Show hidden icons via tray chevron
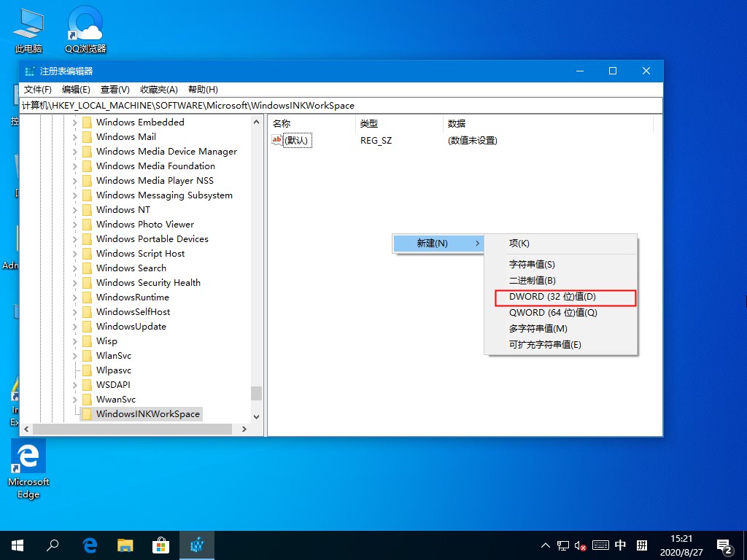 coord(545,545)
